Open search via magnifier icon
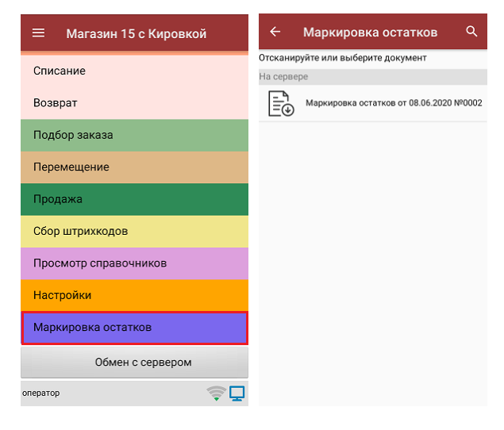Viewport: 504px width, 430px height. point(471,31)
